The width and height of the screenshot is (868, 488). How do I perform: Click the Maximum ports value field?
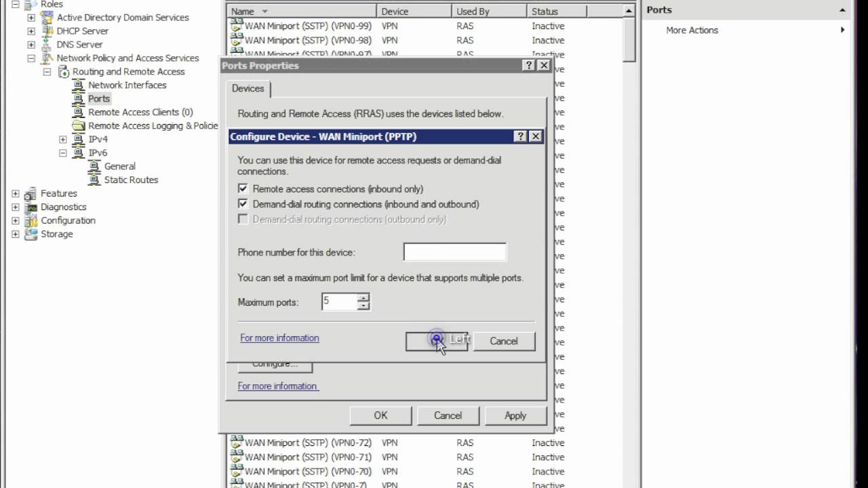coord(340,302)
